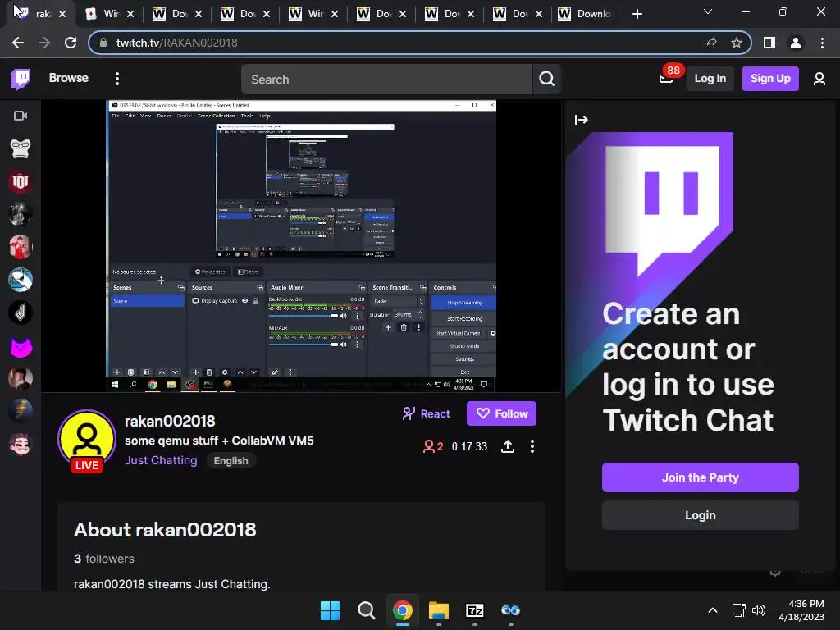Click the stream video player

[301, 246]
